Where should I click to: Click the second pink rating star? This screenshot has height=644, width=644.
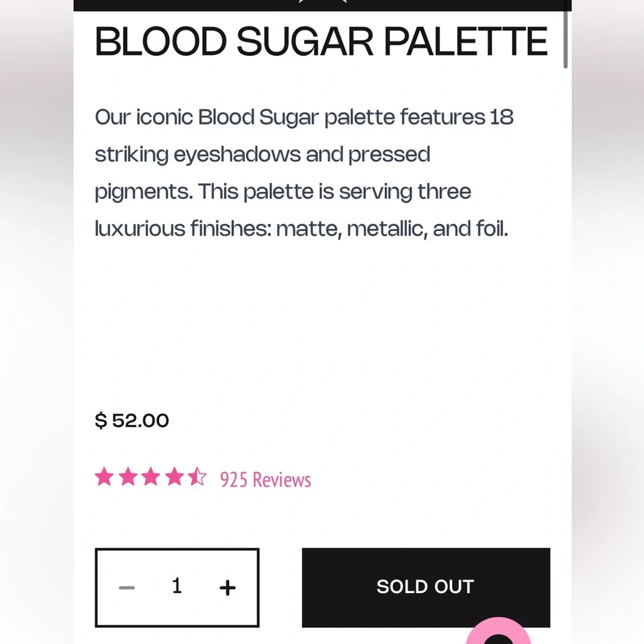click(128, 477)
